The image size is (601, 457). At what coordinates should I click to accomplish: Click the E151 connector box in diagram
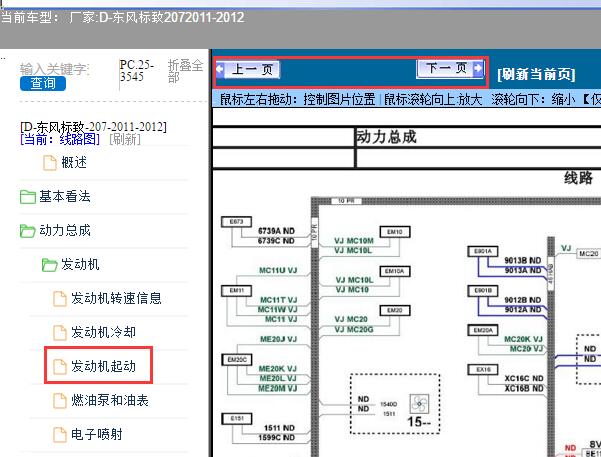coord(236,418)
